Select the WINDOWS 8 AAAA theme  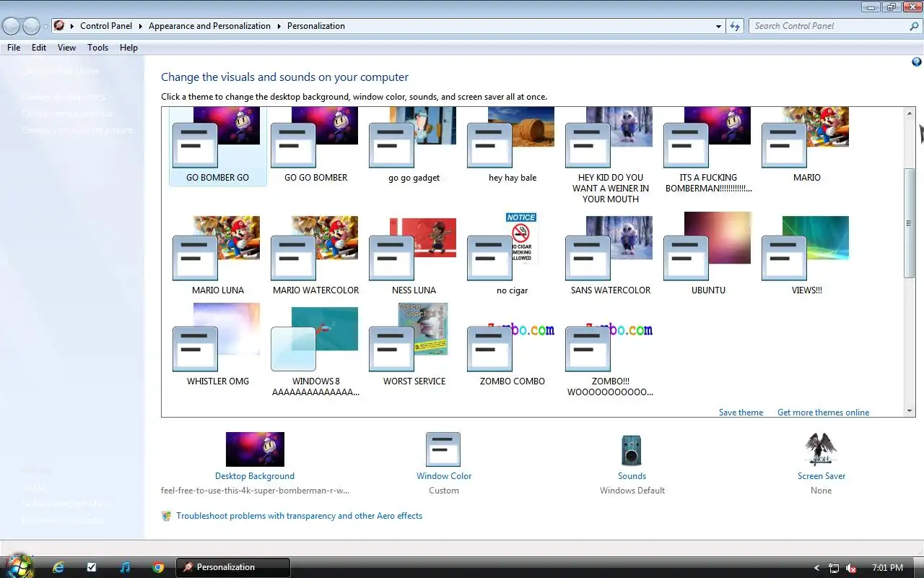(315, 351)
